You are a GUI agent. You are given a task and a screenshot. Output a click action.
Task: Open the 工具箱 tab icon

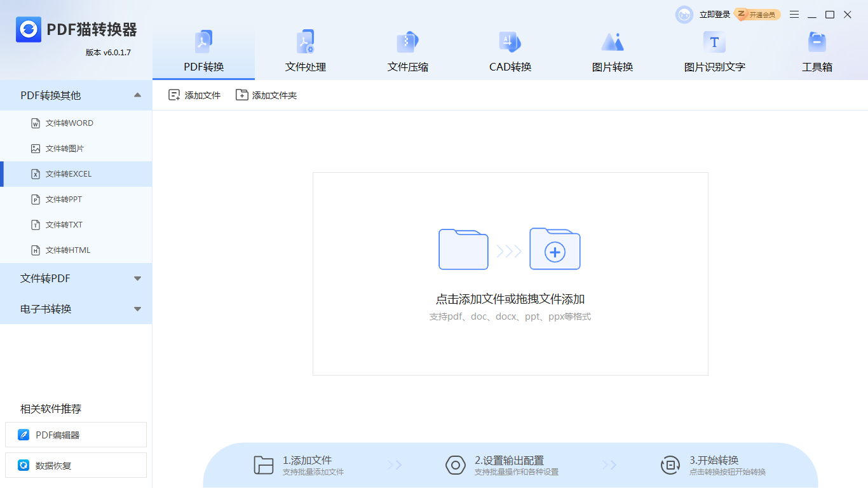(x=817, y=42)
